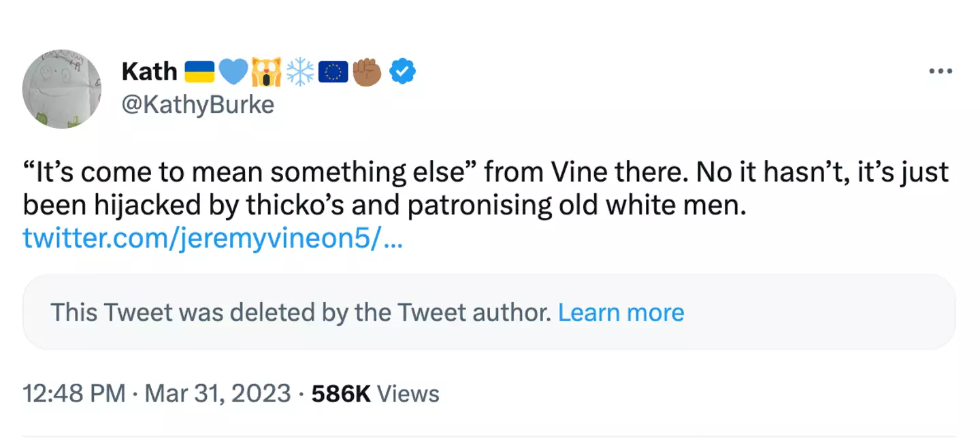This screenshot has height=439, width=980.
Task: Select the @KathyBurke handle
Action: tap(198, 104)
